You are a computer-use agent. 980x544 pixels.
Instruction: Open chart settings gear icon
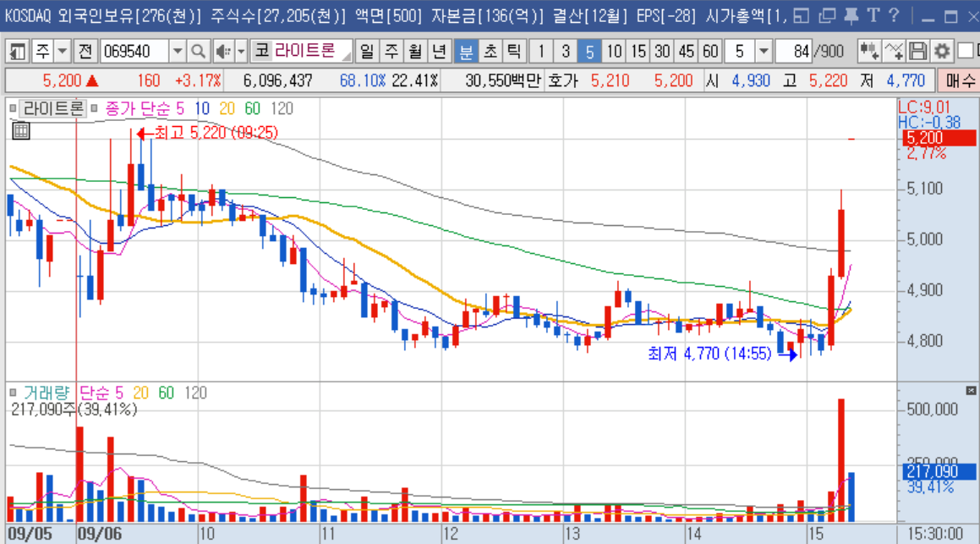942,52
